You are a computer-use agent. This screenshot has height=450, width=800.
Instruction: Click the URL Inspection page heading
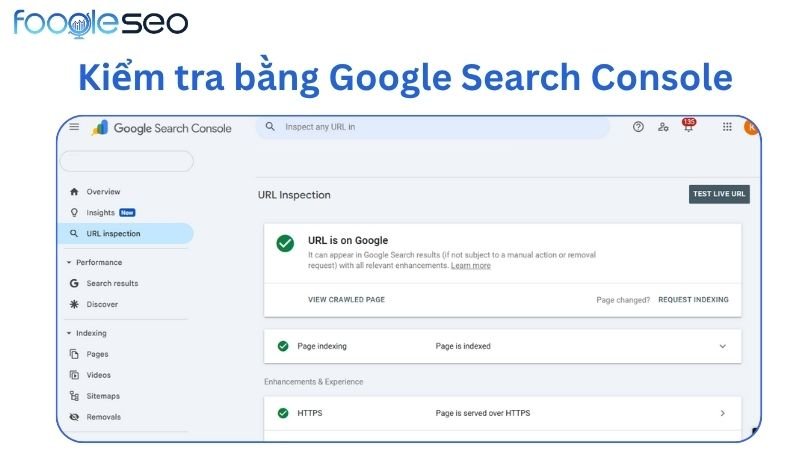[x=294, y=195]
